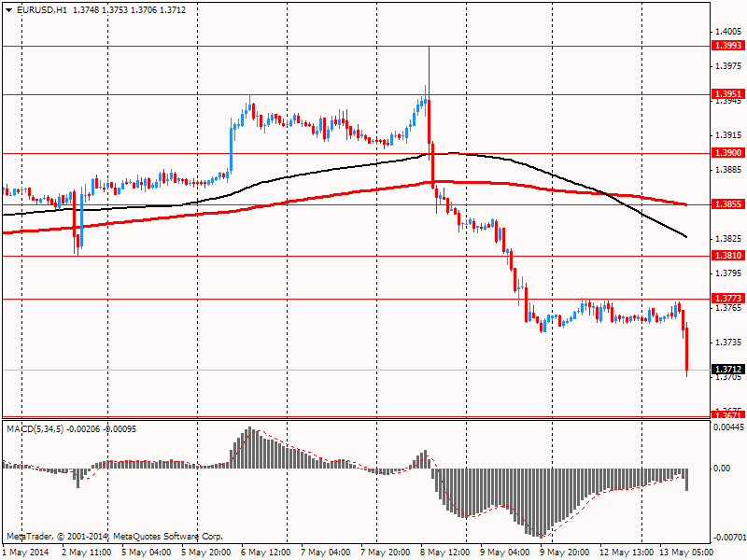
Task: Click the 5 May 04:00 time axis label
Action: 146,553
